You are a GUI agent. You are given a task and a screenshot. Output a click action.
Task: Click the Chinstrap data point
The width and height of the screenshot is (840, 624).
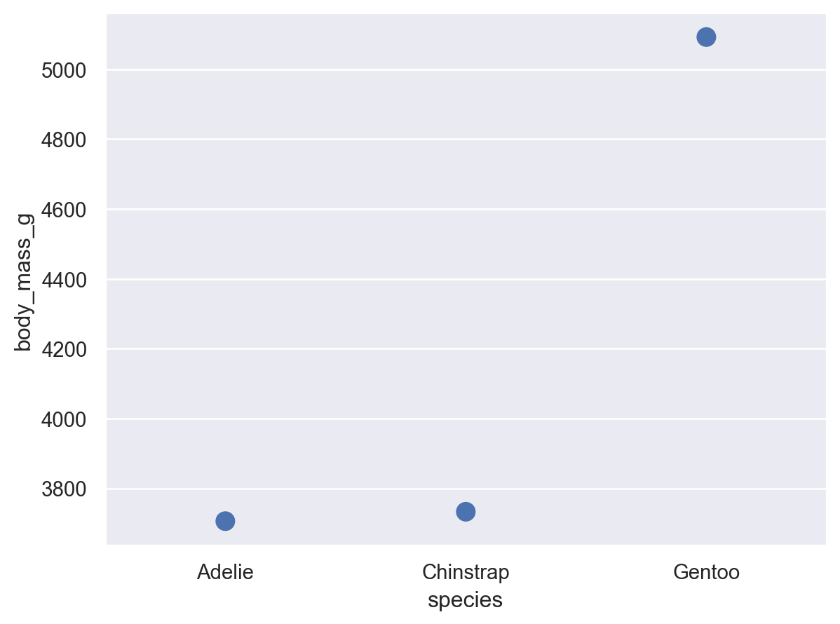[x=466, y=512]
